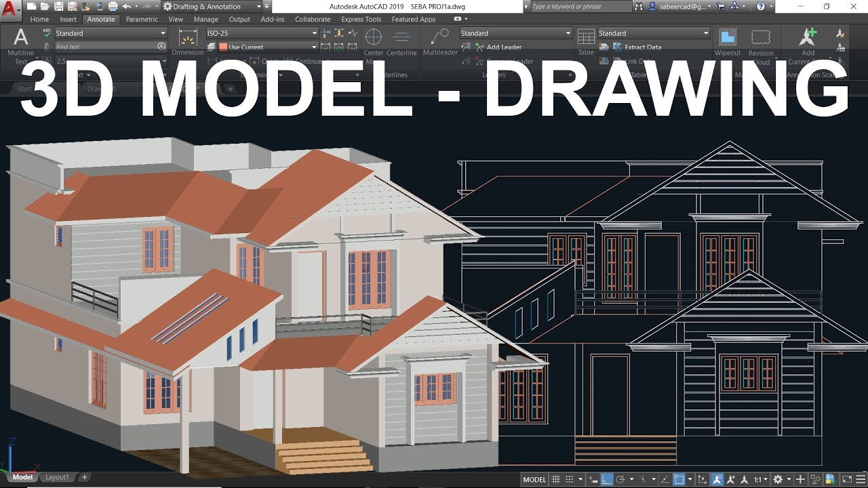Click the Open file folder icon
868x488 pixels.
[x=45, y=6]
